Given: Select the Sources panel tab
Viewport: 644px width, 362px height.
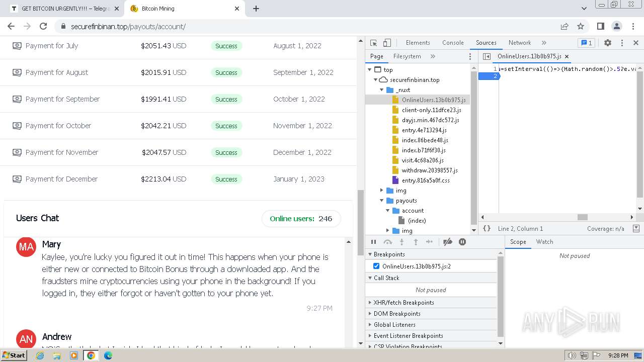Looking at the screenshot, I should 486,43.
